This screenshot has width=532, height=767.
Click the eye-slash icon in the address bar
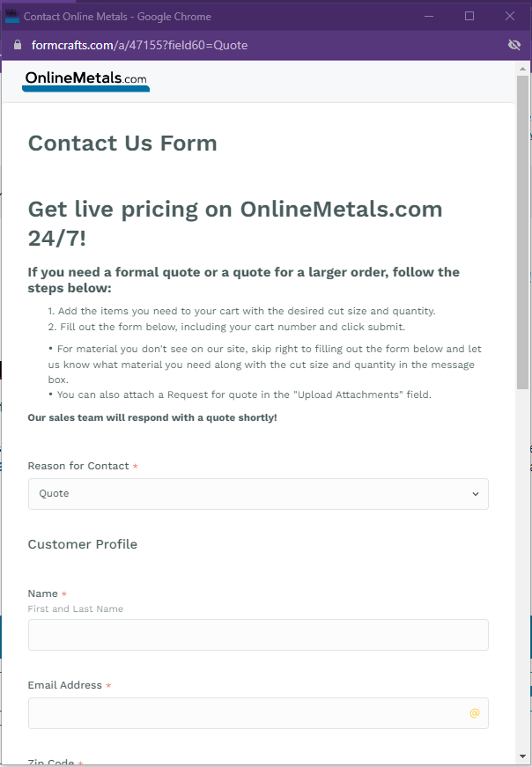(x=514, y=45)
